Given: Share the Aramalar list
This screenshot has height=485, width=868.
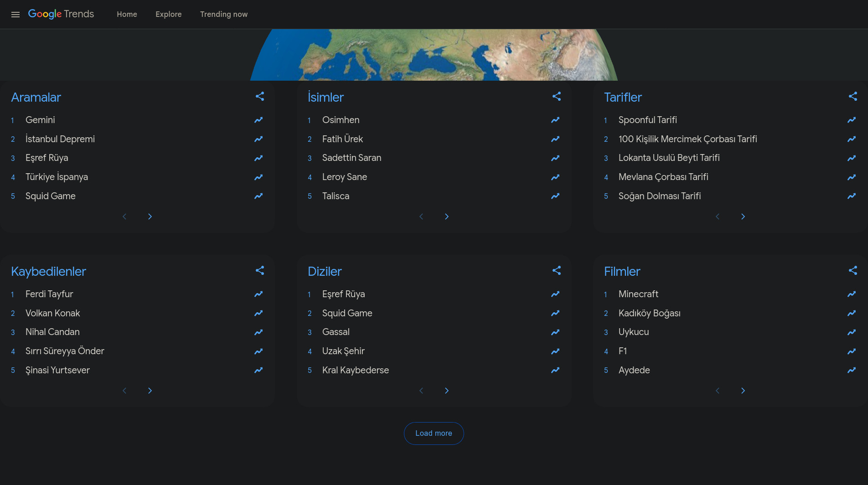Looking at the screenshot, I should pyautogui.click(x=260, y=96).
